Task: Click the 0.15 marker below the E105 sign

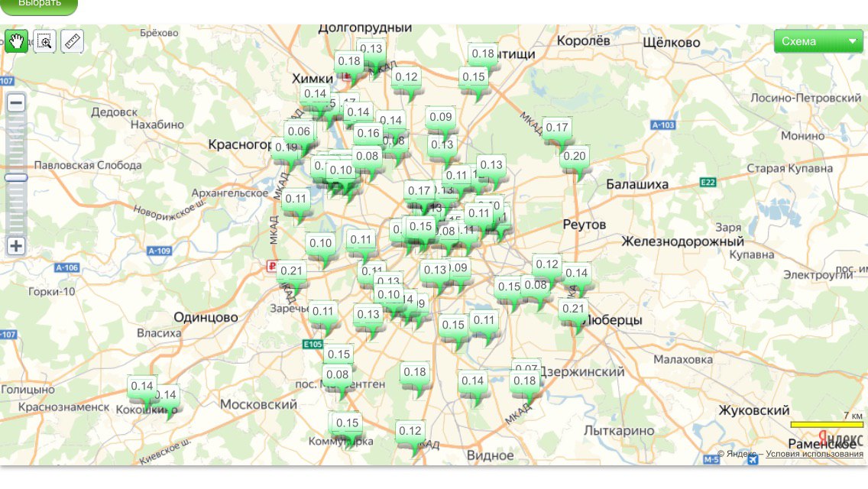Action: click(x=338, y=355)
